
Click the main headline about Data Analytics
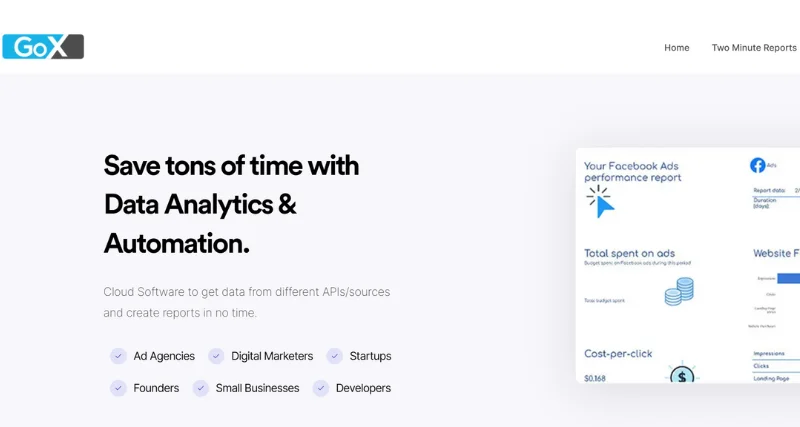pyautogui.click(x=231, y=204)
